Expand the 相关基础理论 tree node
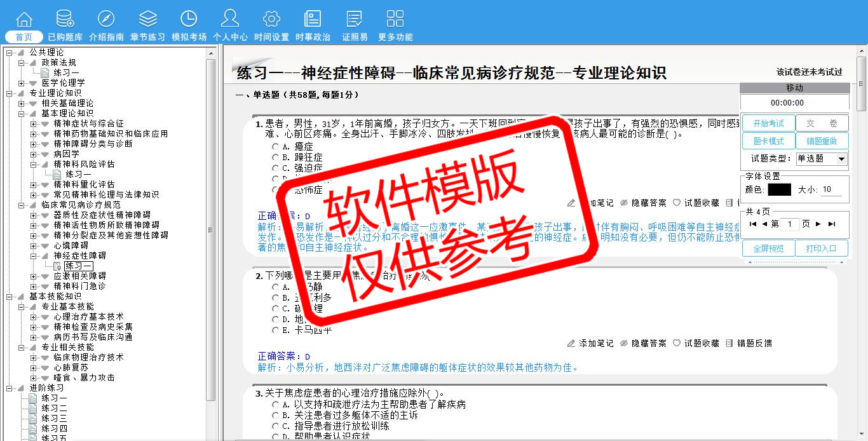The image size is (868, 441). tap(21, 103)
